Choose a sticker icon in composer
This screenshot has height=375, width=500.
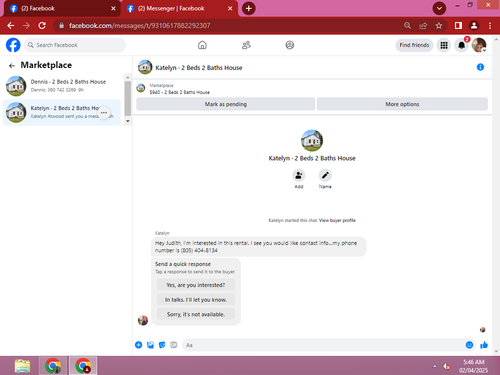pos(162,345)
